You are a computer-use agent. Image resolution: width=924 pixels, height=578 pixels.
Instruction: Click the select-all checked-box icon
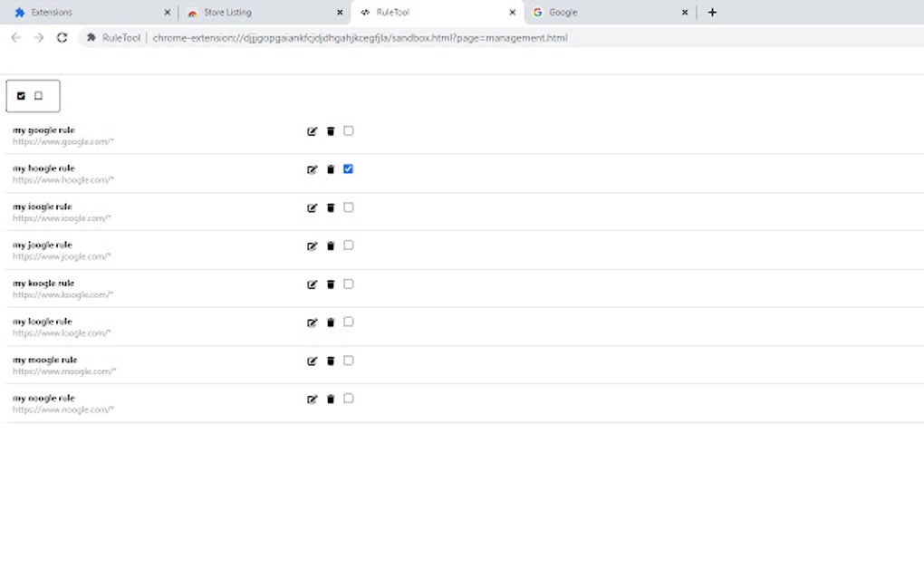(x=21, y=96)
